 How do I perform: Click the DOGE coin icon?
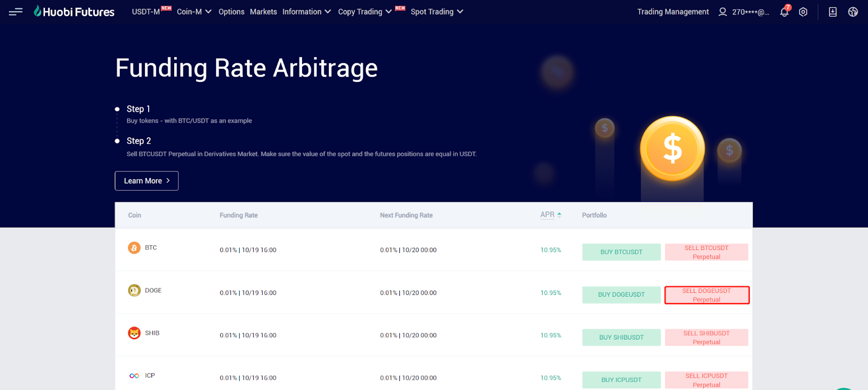pyautogui.click(x=134, y=290)
